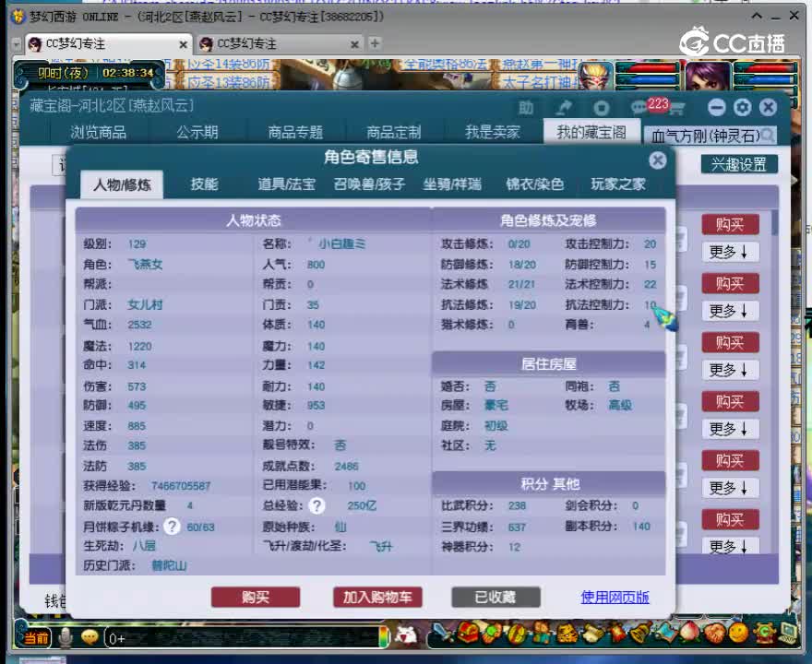
Task: Click the sword attack icon in bottom bar
Action: tap(441, 632)
